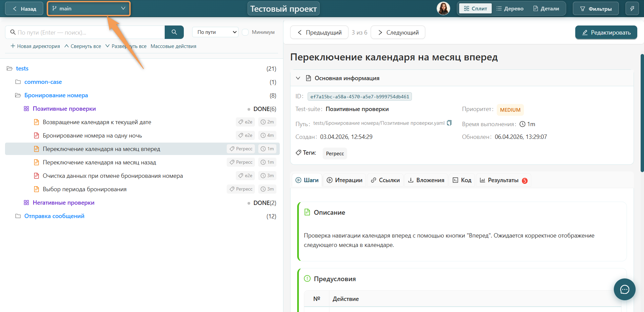Go to Следующий test case
The height and width of the screenshot is (312, 644).
pyautogui.click(x=398, y=32)
